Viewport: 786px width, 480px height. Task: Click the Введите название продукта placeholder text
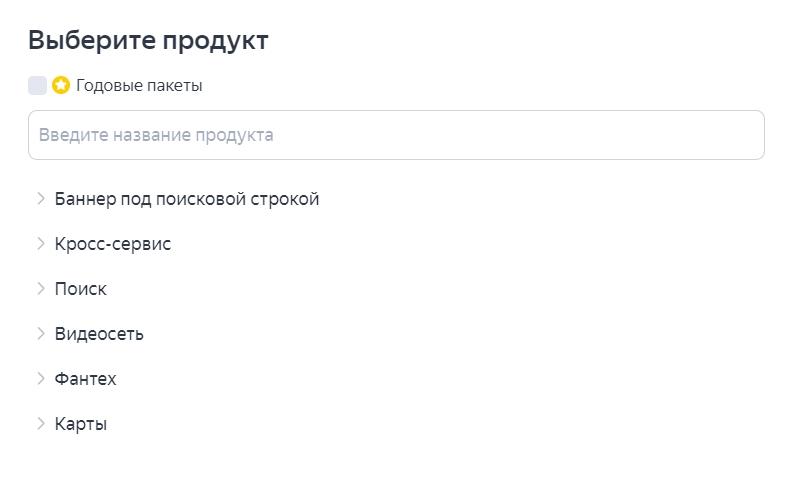(156, 135)
